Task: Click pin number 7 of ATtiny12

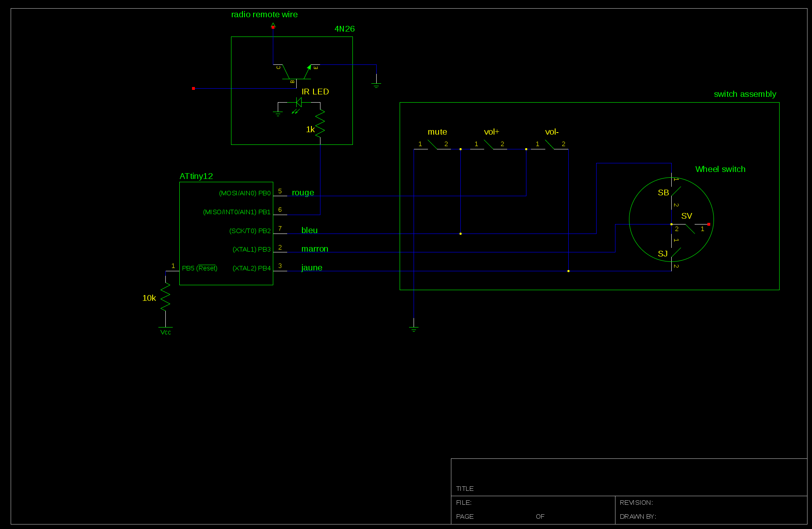Action: [280, 228]
